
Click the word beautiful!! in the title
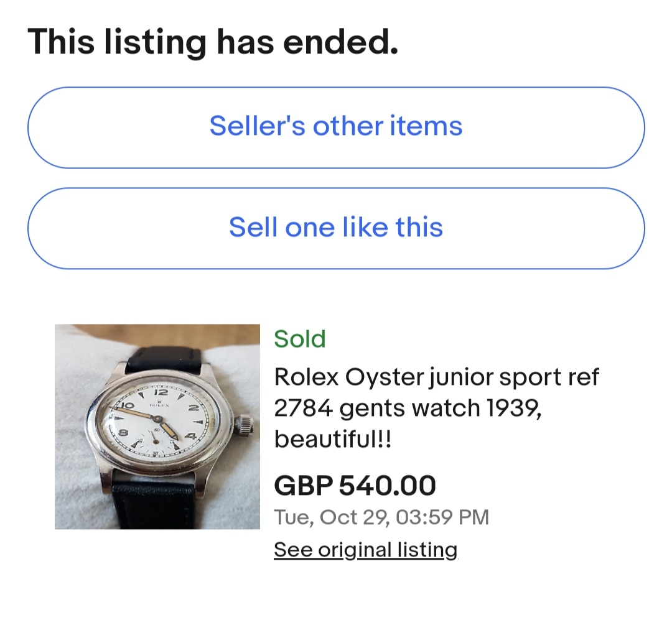coord(333,440)
